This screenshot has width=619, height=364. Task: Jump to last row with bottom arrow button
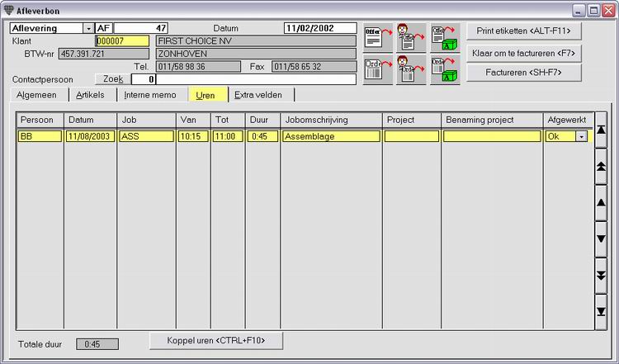601,311
